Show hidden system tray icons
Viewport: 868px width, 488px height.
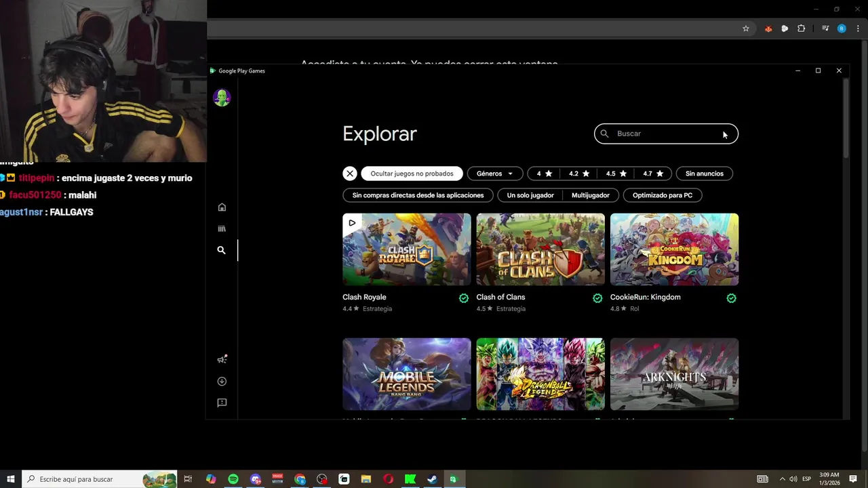tap(782, 479)
